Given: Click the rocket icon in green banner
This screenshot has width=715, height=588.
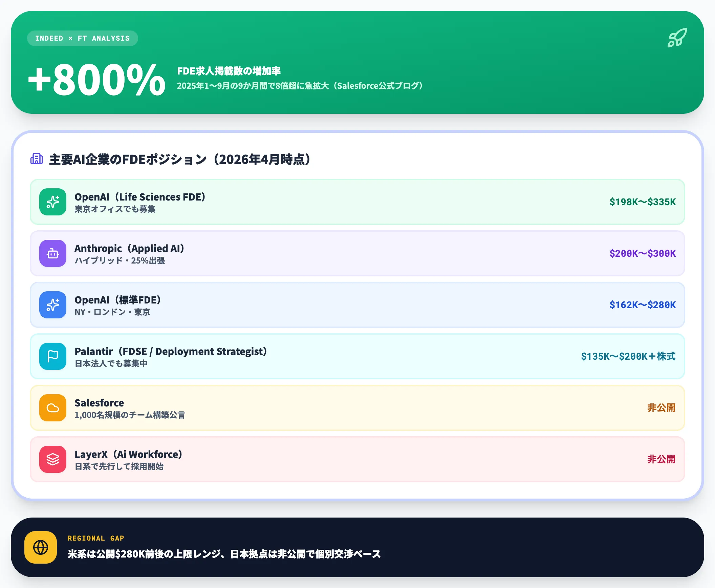Looking at the screenshot, I should pyautogui.click(x=677, y=38).
